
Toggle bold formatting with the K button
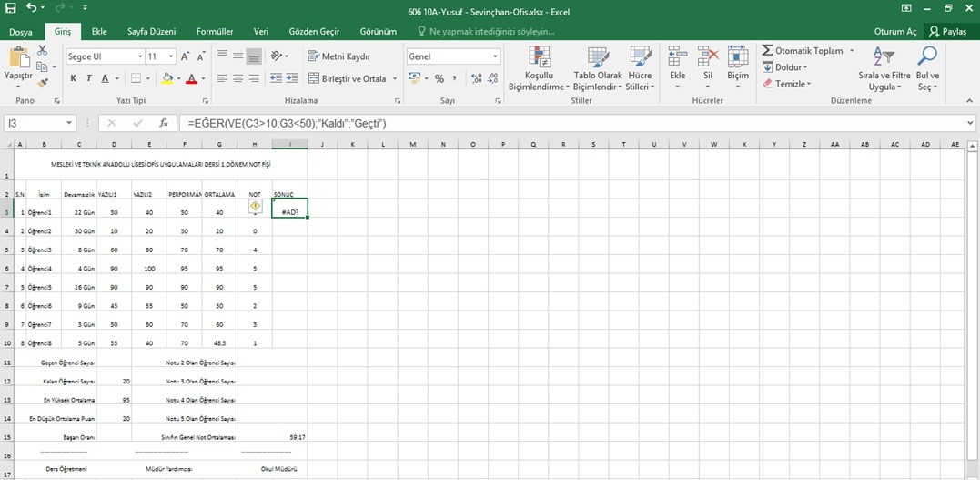coord(74,78)
